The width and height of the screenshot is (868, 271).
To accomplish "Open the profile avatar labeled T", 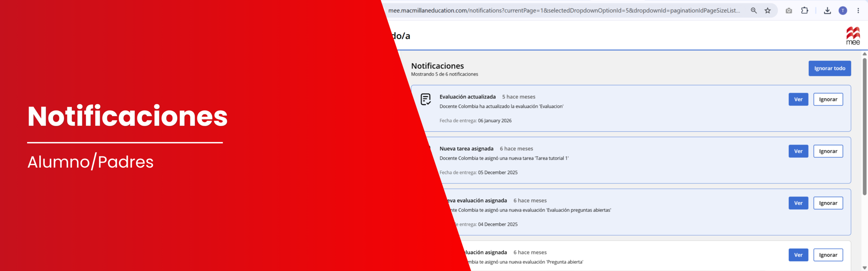I will point(843,11).
